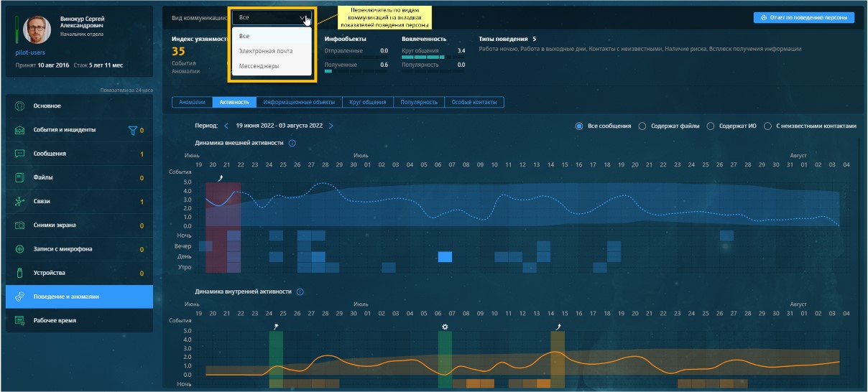The width and height of the screenshot is (868, 392).
Task: Click the marker icon above 14 July internal chart
Action: point(558,326)
